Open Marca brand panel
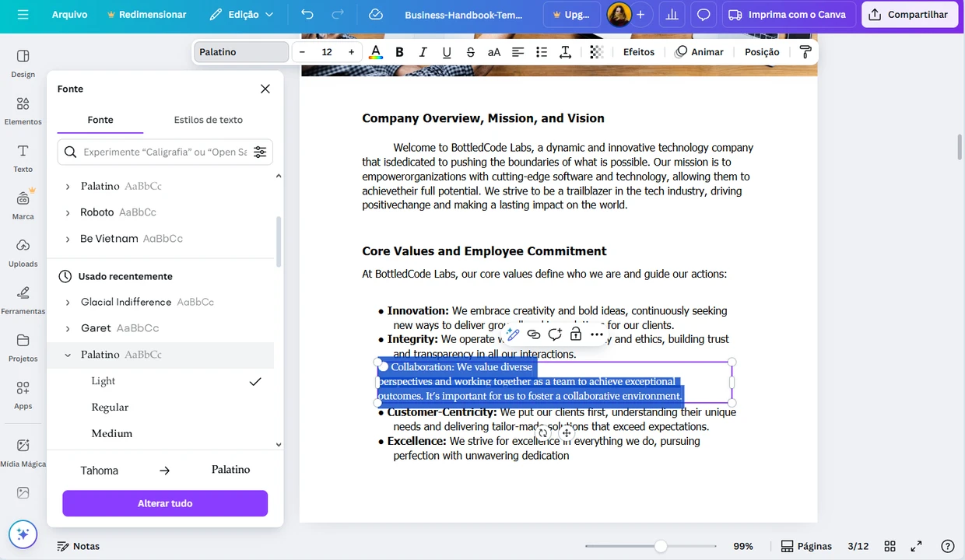965x560 pixels. [x=23, y=205]
